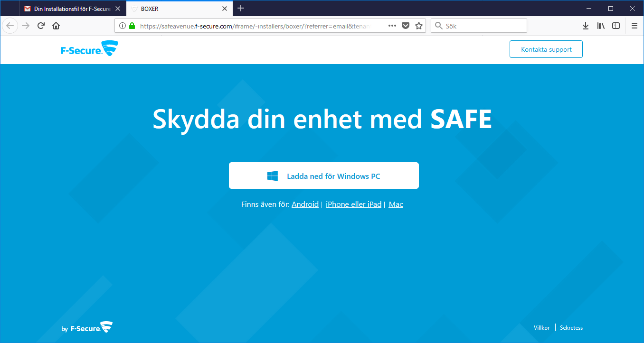
Task: Focus the Sök search field
Action: click(479, 26)
